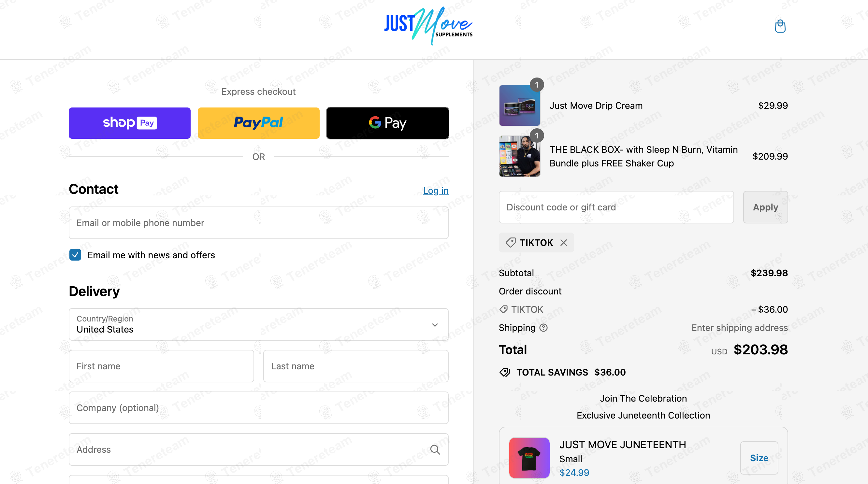
Task: Click the Juneteenth t-shirt thumbnail
Action: (529, 458)
